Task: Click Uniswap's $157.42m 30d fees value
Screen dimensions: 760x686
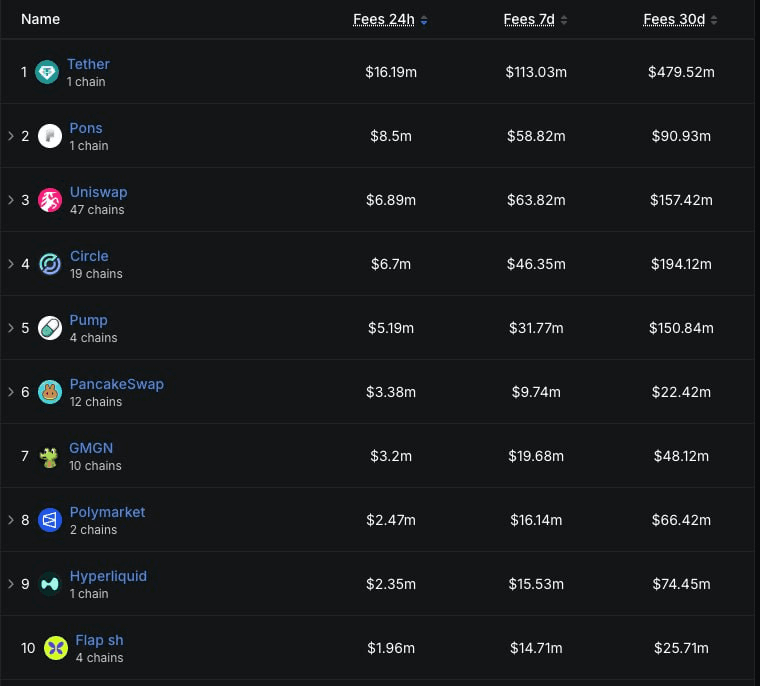Action: (x=681, y=200)
